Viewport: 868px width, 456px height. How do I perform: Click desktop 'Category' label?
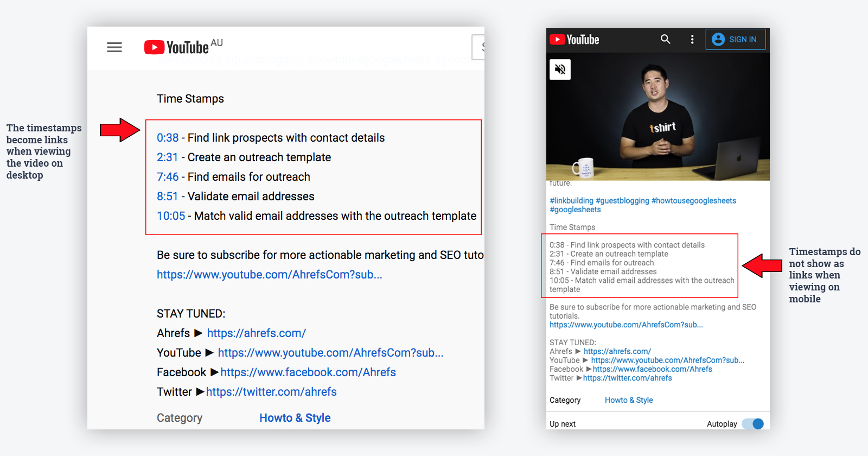pos(180,418)
